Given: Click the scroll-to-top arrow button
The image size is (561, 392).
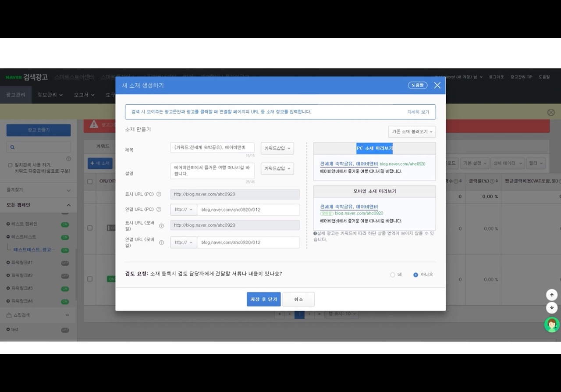Looking at the screenshot, I should [x=552, y=295].
